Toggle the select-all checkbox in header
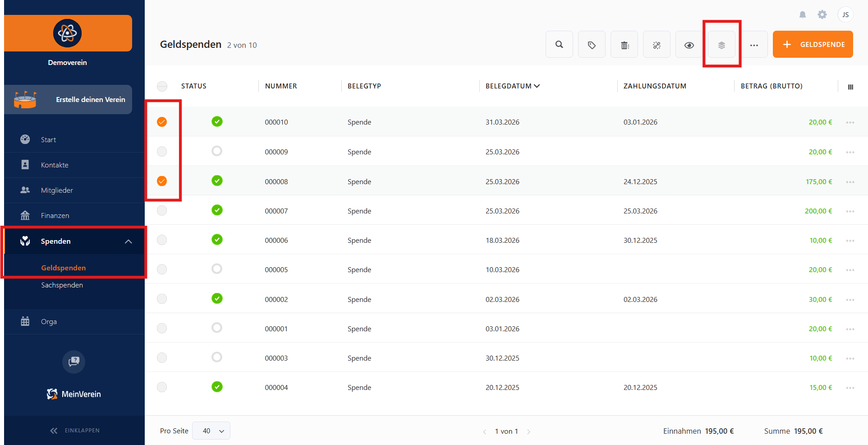868x445 pixels. pos(162,86)
